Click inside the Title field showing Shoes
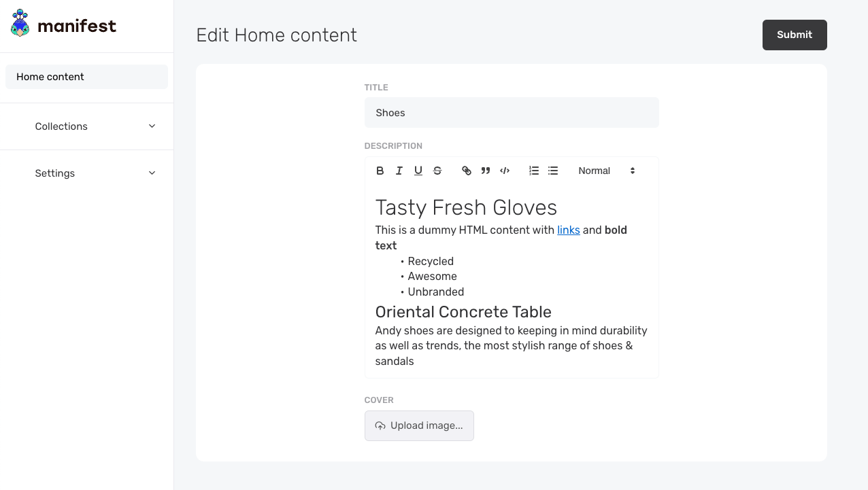868x490 pixels. tap(512, 112)
